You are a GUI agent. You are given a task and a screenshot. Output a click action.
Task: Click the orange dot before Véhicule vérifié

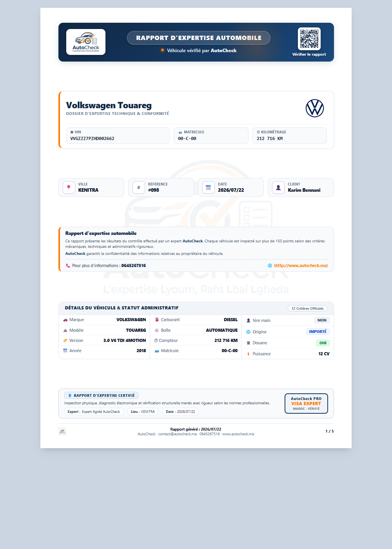[162, 50]
